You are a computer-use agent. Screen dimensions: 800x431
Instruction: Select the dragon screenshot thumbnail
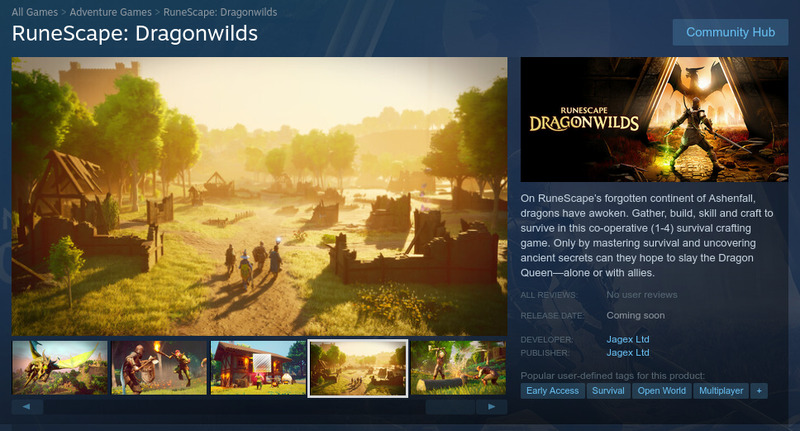click(x=60, y=368)
